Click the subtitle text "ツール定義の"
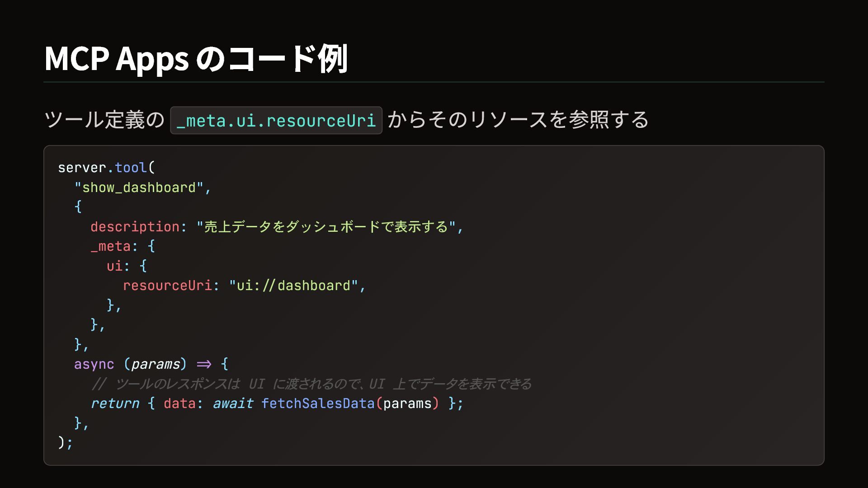 click(104, 120)
